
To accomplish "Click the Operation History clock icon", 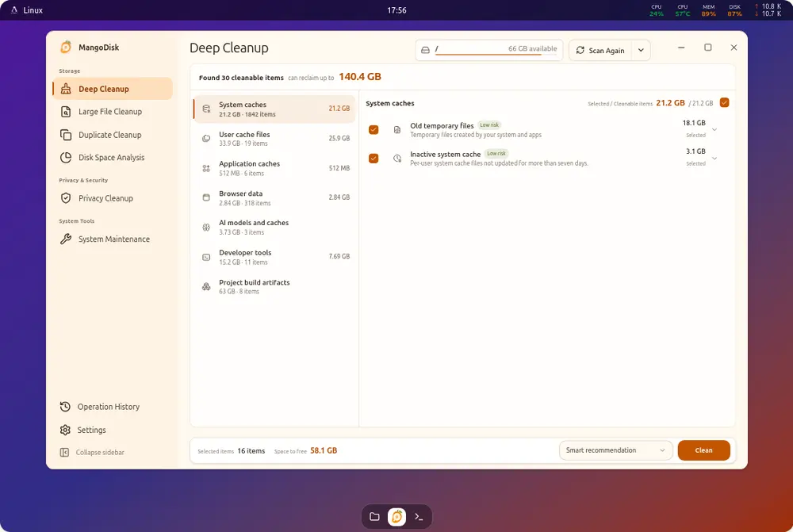I will pyautogui.click(x=65, y=407).
